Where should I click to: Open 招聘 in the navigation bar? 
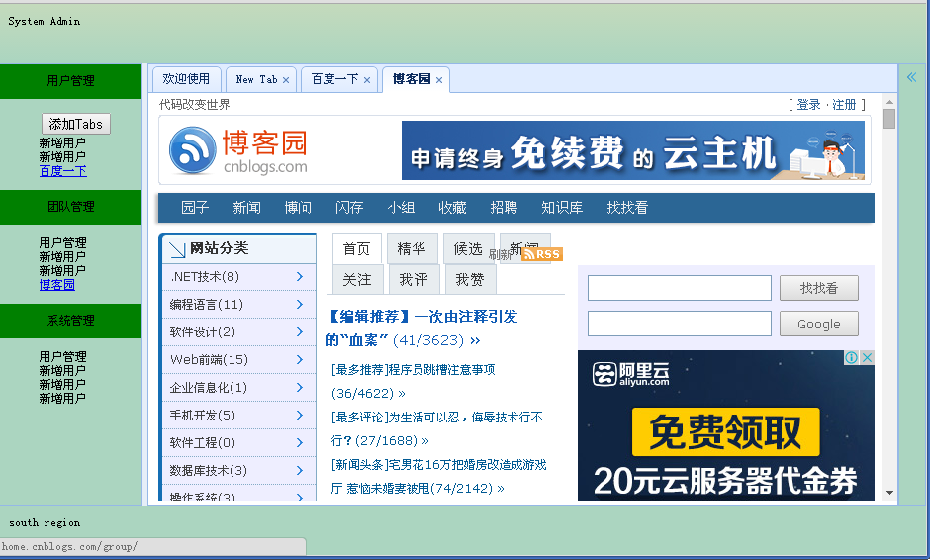[504, 208]
